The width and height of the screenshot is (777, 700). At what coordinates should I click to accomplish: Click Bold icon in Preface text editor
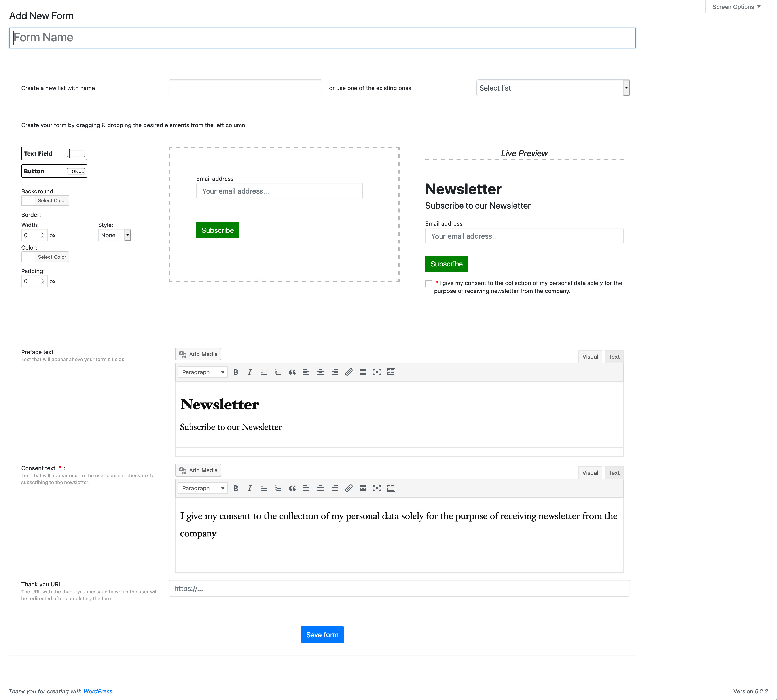pos(235,372)
